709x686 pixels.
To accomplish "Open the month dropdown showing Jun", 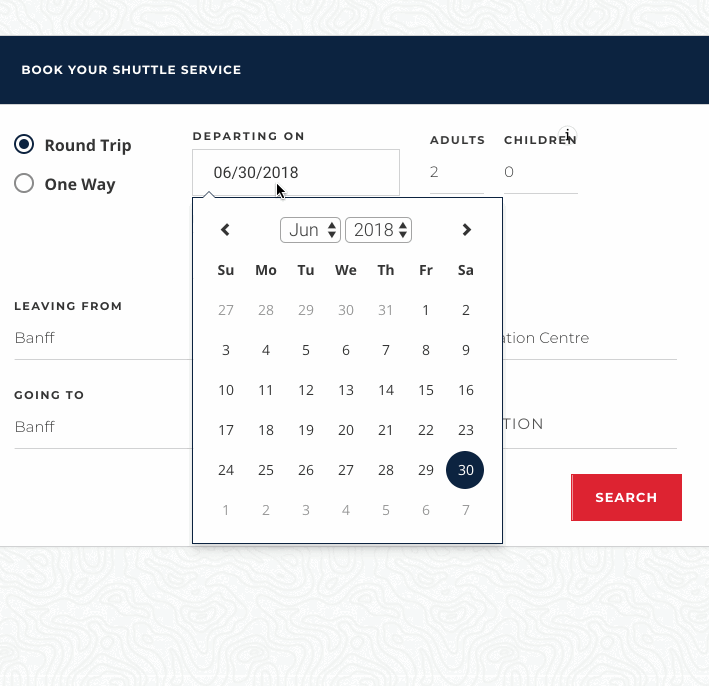I will (310, 230).
